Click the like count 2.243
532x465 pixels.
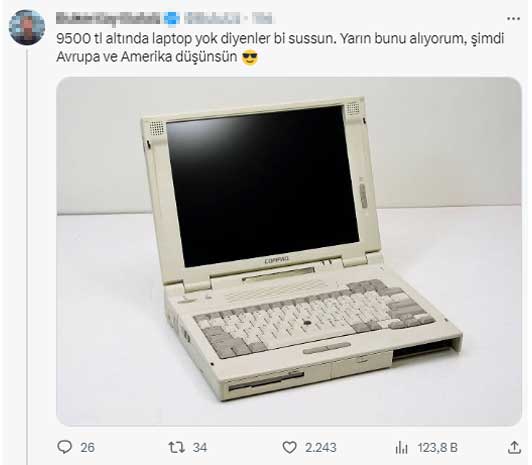[x=320, y=448]
